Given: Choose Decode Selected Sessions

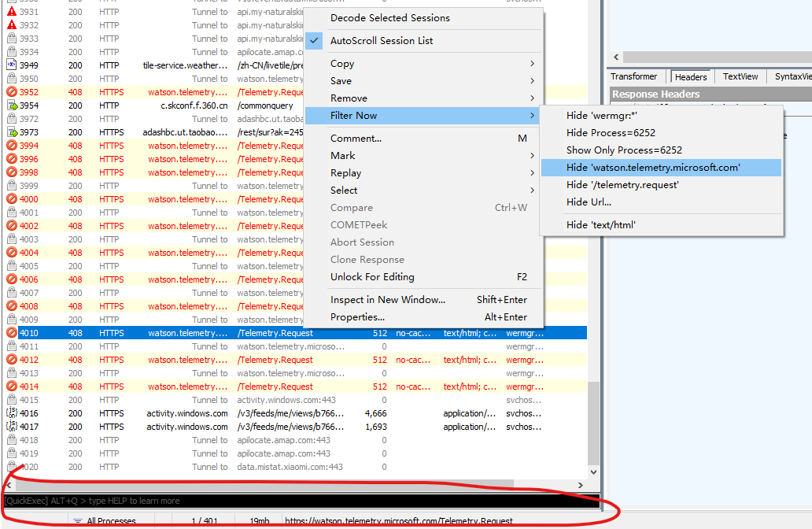Looking at the screenshot, I should coord(423,18).
